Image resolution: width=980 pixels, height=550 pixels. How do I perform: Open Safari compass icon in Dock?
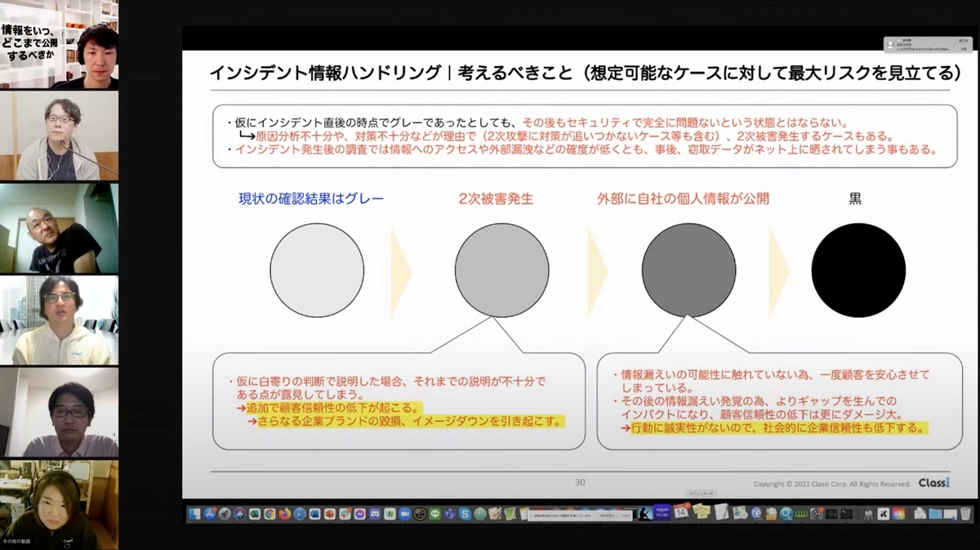pos(300,514)
